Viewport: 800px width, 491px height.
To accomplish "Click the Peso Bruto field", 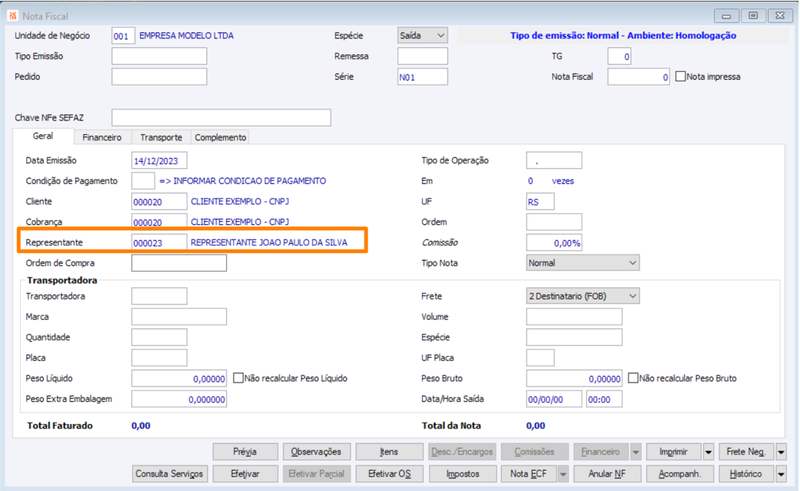I will point(574,378).
